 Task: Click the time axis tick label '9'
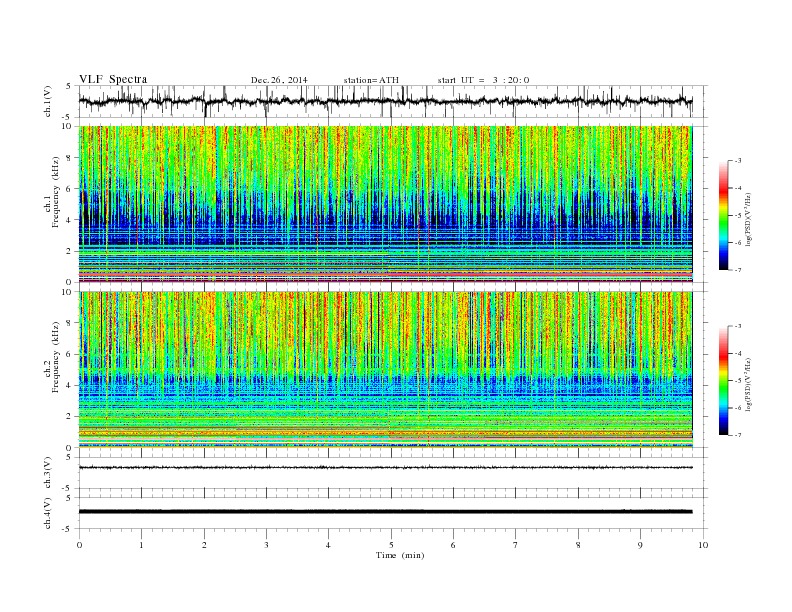click(x=640, y=545)
